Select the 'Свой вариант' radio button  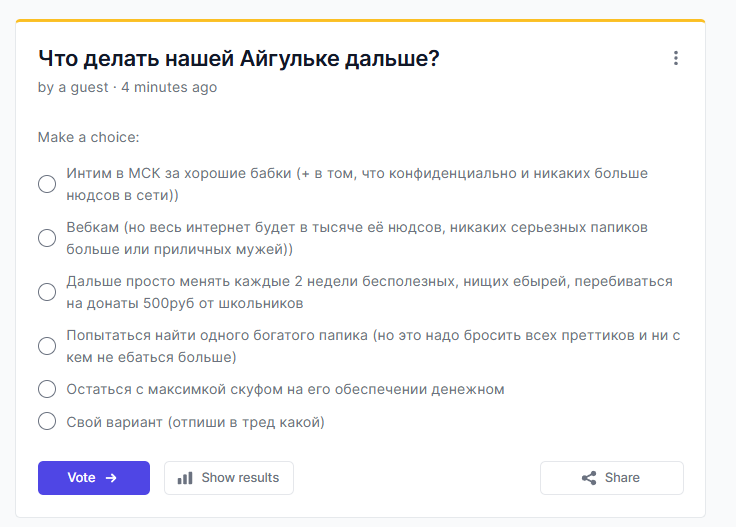(x=47, y=421)
